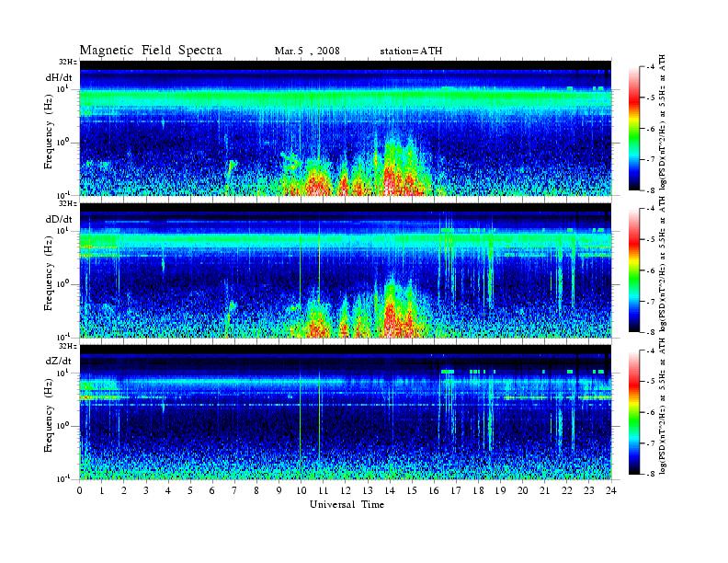Click the color bar beside the dD/dt panel
Screen dimensions: 728x563
633,270
